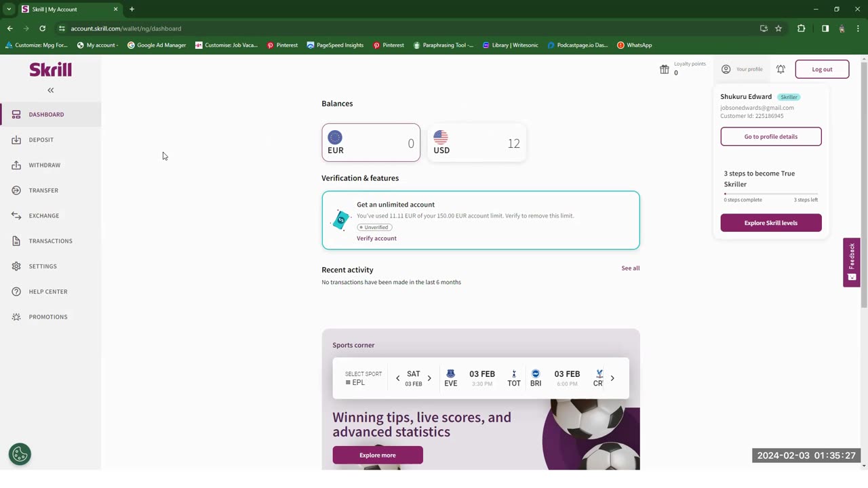
Task: Open the Transactions sidebar item
Action: click(x=50, y=241)
